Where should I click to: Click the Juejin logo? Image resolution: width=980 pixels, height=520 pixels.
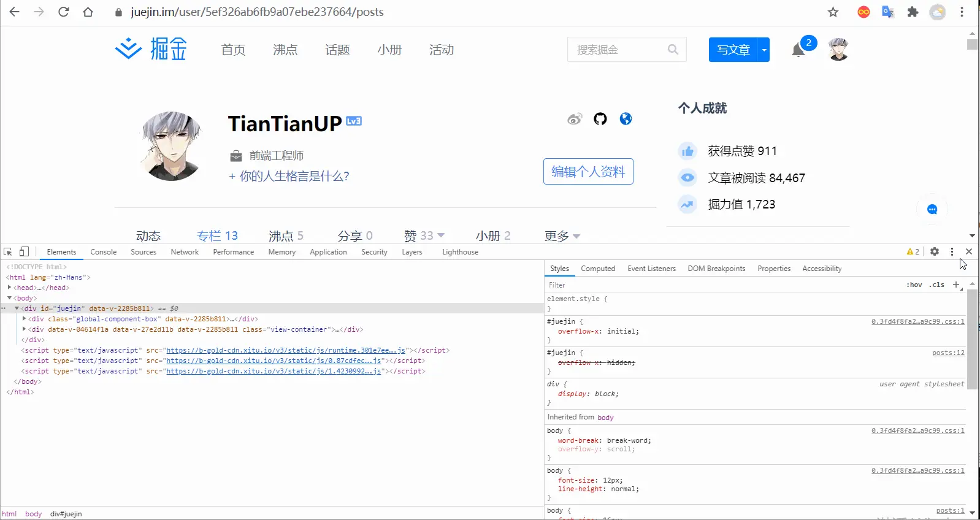coord(151,49)
